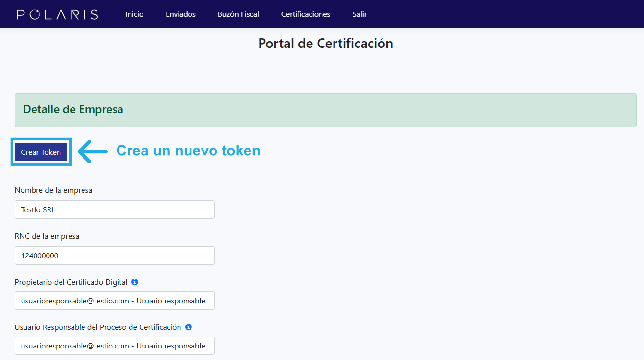Click the Usuario Responsable del Proceso input box
The image size is (644, 360).
(x=114, y=346)
